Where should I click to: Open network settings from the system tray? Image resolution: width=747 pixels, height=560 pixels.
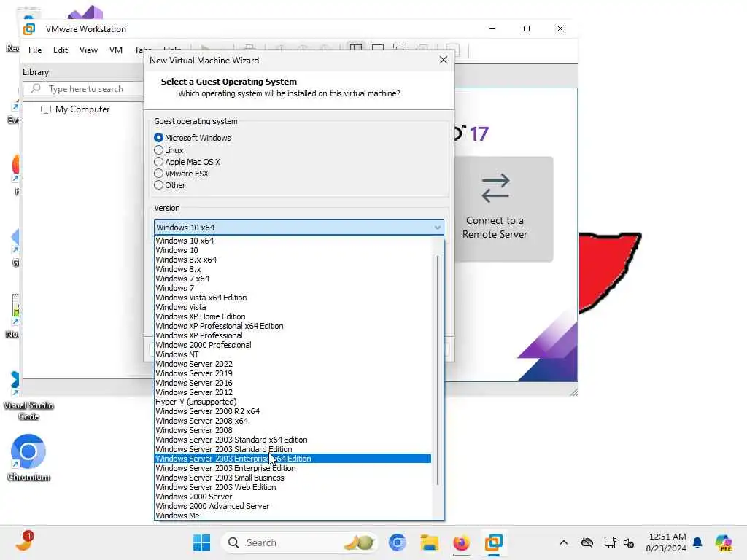(610, 542)
